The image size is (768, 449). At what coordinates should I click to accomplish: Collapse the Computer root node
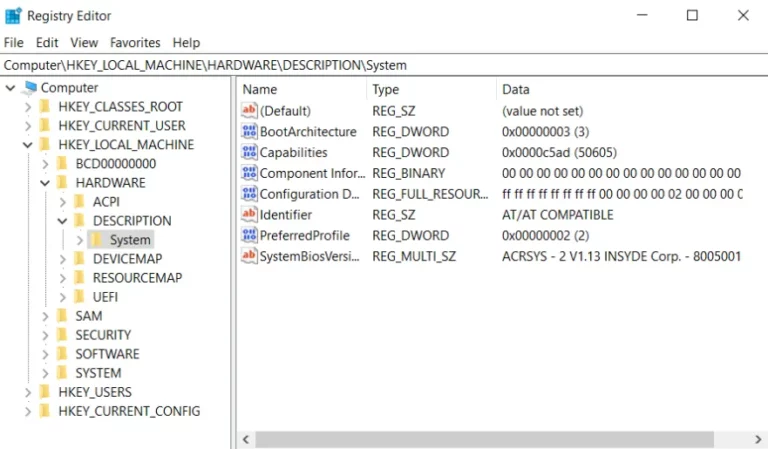(x=11, y=88)
